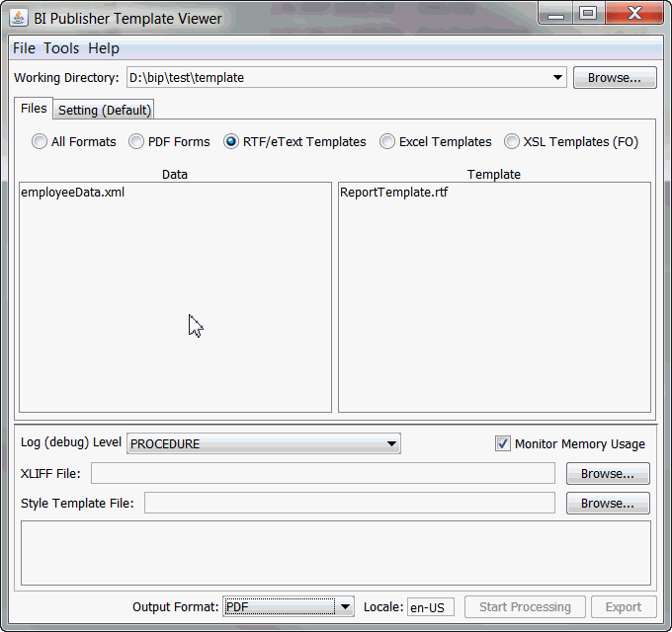Maximize the BI Publisher Template Viewer window

point(588,14)
